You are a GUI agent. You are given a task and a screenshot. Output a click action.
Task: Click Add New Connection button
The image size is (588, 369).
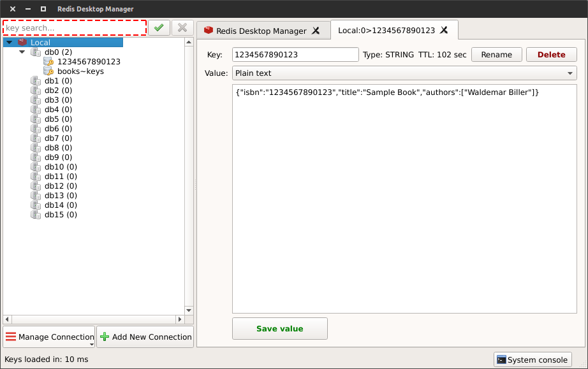coord(145,336)
